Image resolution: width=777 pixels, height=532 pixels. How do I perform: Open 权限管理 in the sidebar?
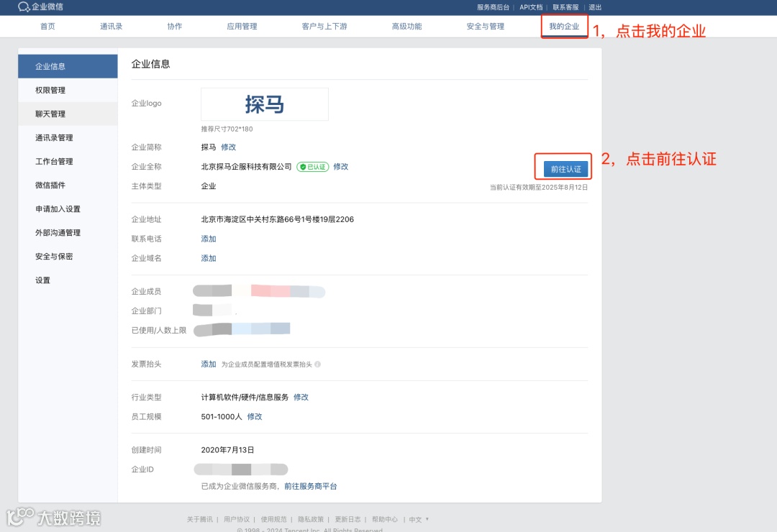click(68, 90)
